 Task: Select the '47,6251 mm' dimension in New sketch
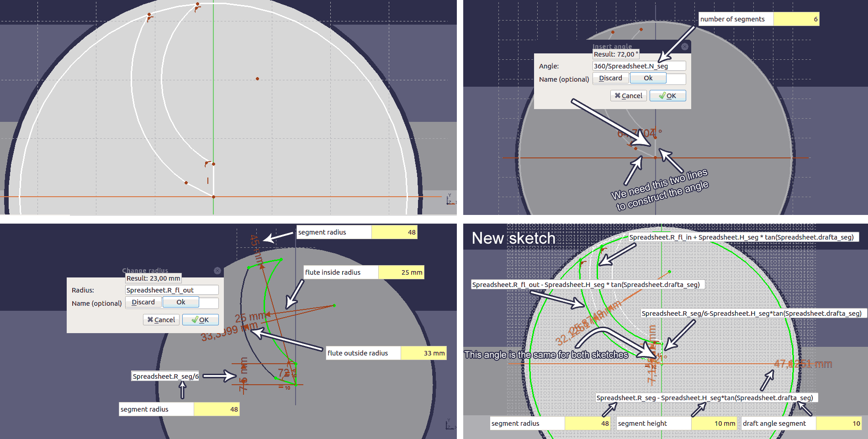[x=803, y=364]
